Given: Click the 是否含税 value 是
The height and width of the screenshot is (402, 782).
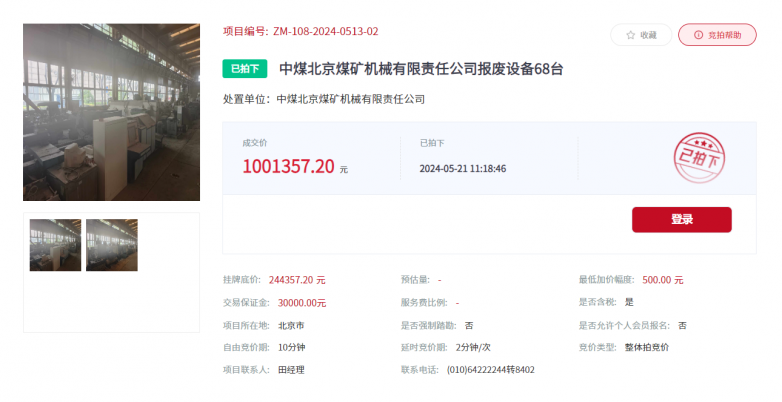Looking at the screenshot, I should 629,302.
